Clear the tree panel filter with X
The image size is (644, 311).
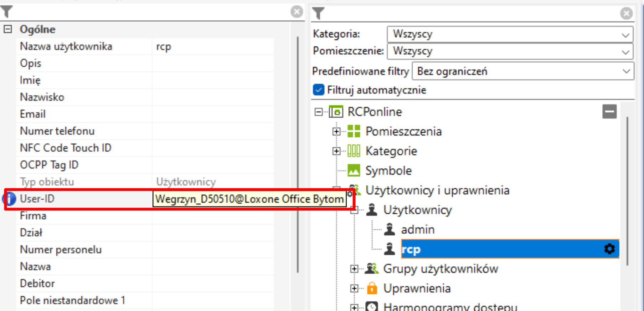(626, 14)
